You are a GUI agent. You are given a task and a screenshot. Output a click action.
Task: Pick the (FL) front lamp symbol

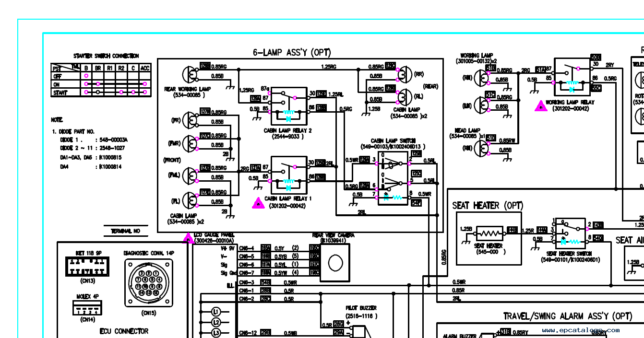click(191, 199)
